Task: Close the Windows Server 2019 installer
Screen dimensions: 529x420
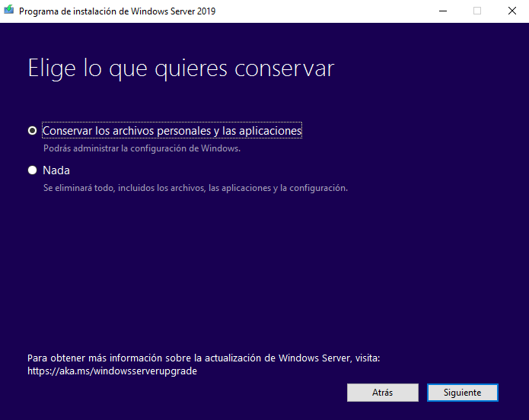Action: point(511,11)
